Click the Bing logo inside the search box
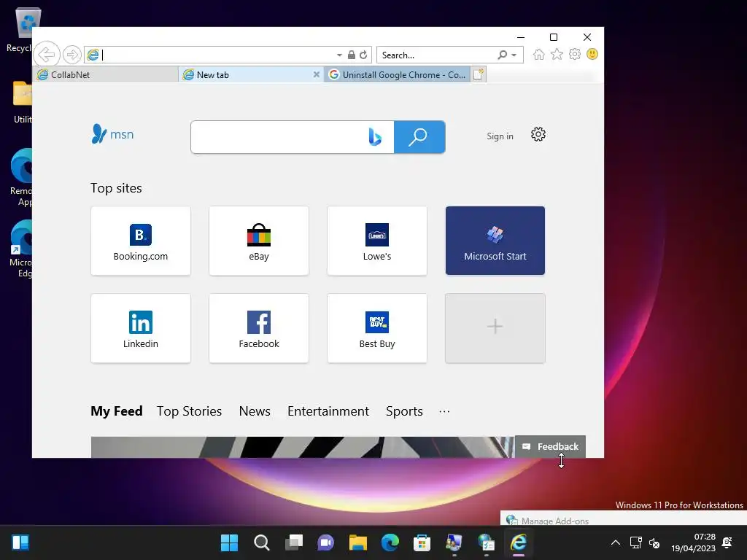The width and height of the screenshot is (747, 560). point(375,137)
